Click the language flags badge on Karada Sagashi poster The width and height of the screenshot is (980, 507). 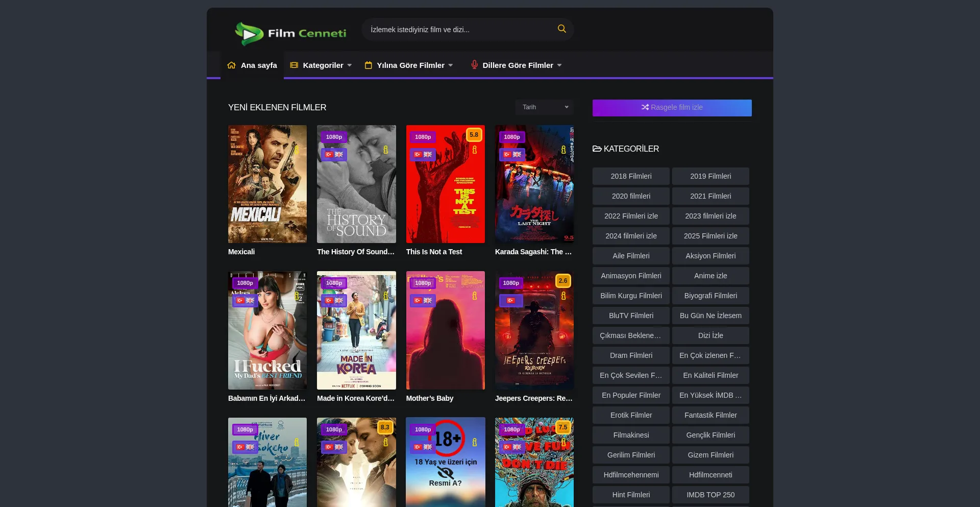(x=512, y=154)
